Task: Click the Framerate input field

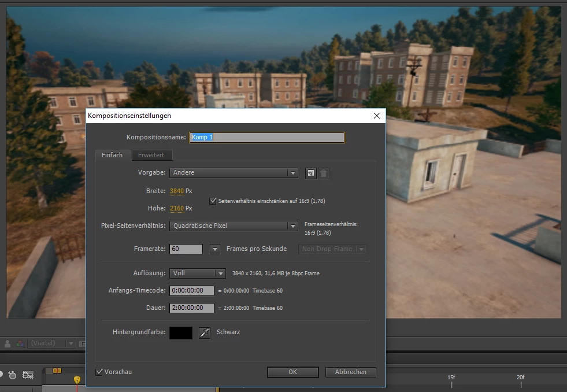Action: coord(186,249)
